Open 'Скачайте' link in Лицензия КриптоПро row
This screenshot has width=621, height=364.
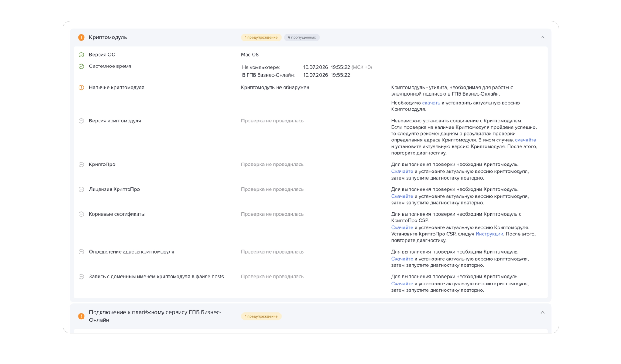tap(402, 196)
